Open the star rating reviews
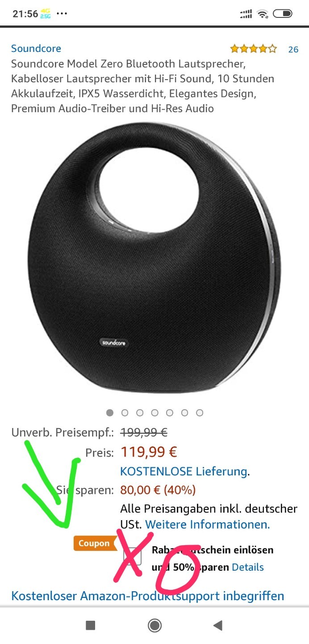The height and width of the screenshot is (644, 309). [x=253, y=49]
